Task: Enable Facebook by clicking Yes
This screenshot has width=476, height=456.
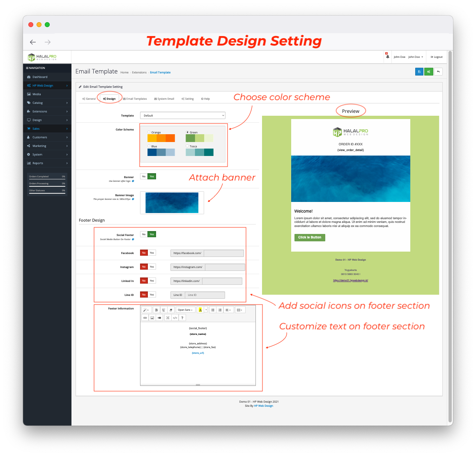Action: (152, 253)
